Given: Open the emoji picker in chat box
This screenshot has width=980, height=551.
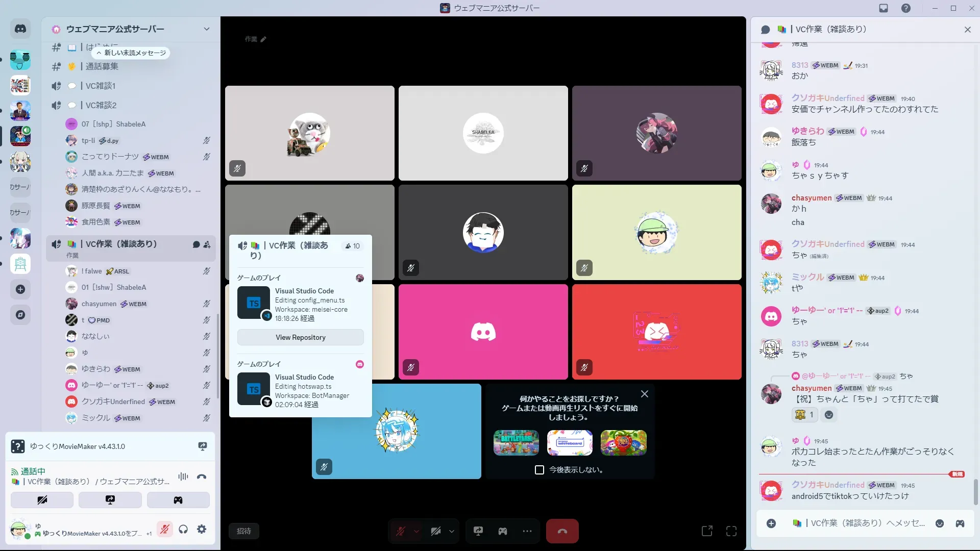Looking at the screenshot, I should coord(940,523).
